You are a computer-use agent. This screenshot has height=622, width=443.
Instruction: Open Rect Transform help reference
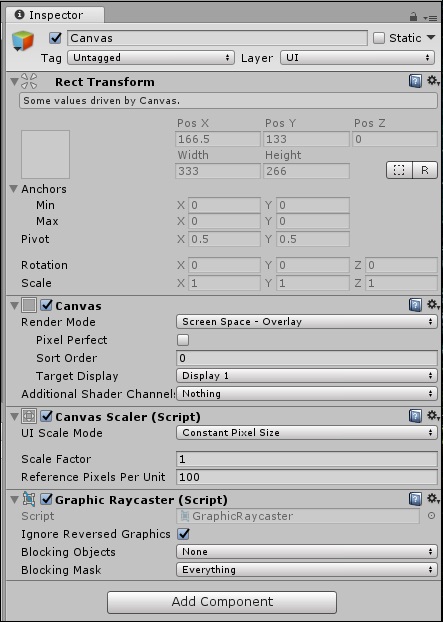click(x=415, y=82)
